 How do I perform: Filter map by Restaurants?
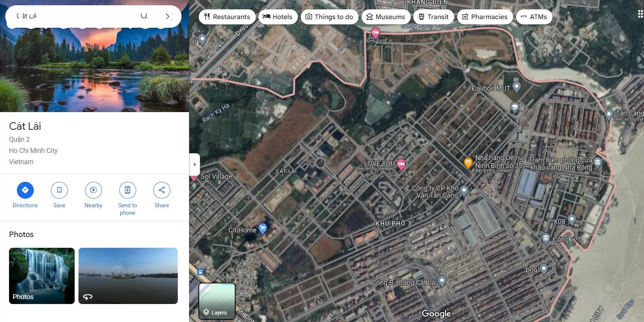tap(227, 17)
